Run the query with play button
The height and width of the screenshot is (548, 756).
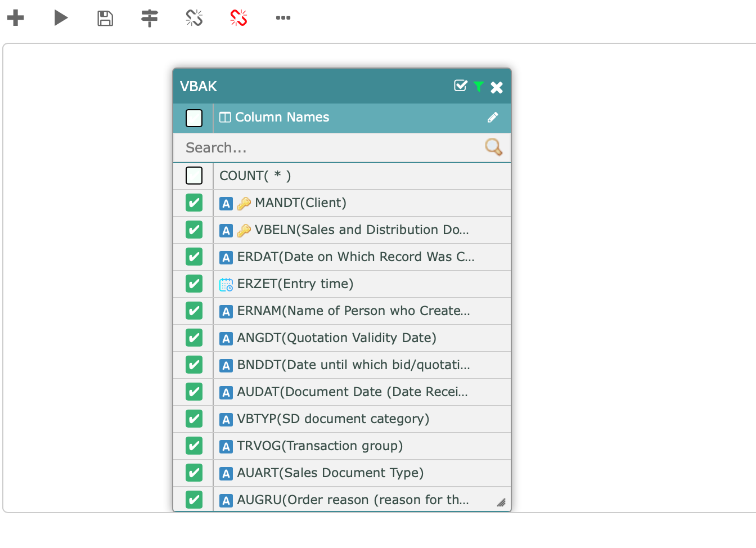coord(61,18)
